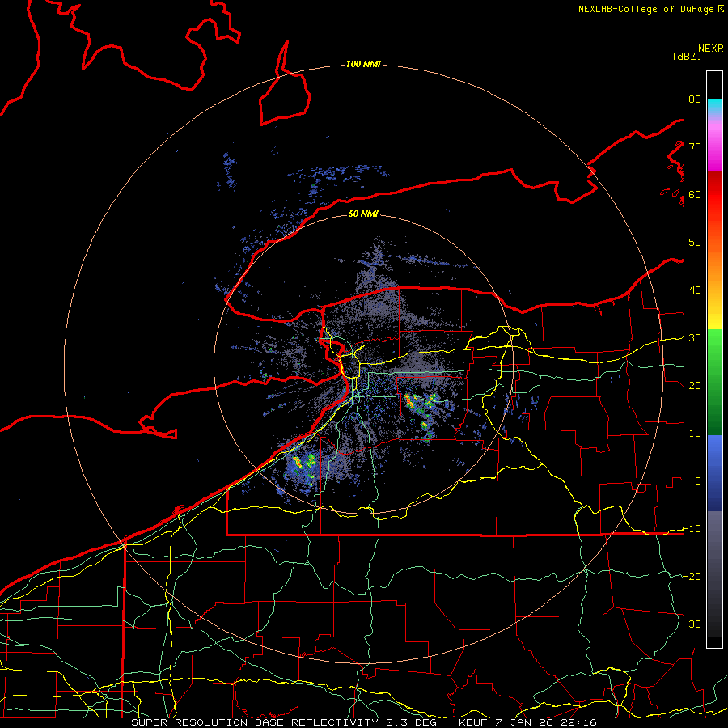Image resolution: width=728 pixels, height=728 pixels.
Task: Click the 40 value on the dBZ scale
Action: [695, 290]
